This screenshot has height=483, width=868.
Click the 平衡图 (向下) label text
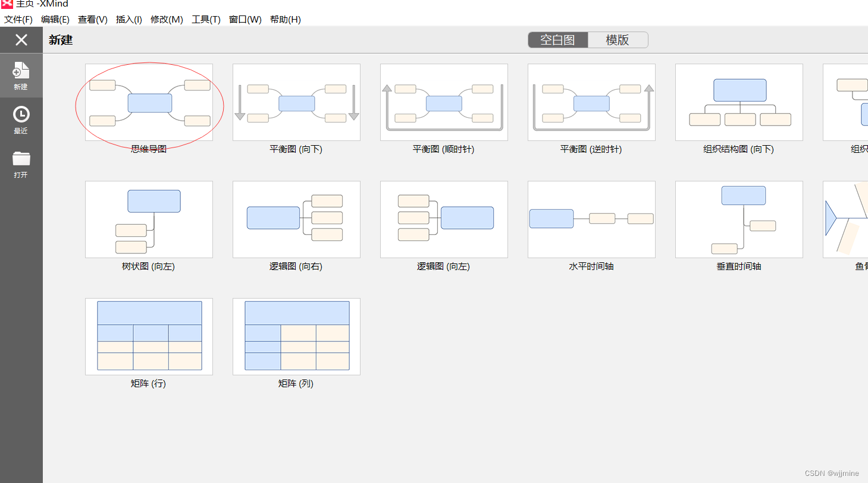tap(296, 149)
